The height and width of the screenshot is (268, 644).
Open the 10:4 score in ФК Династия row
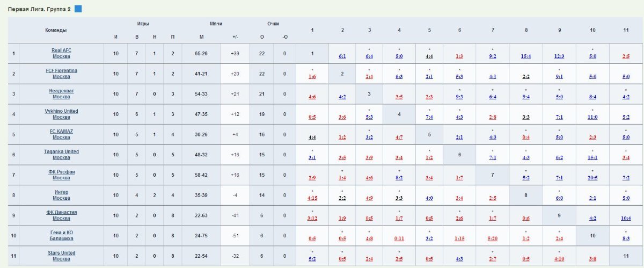coord(626,219)
